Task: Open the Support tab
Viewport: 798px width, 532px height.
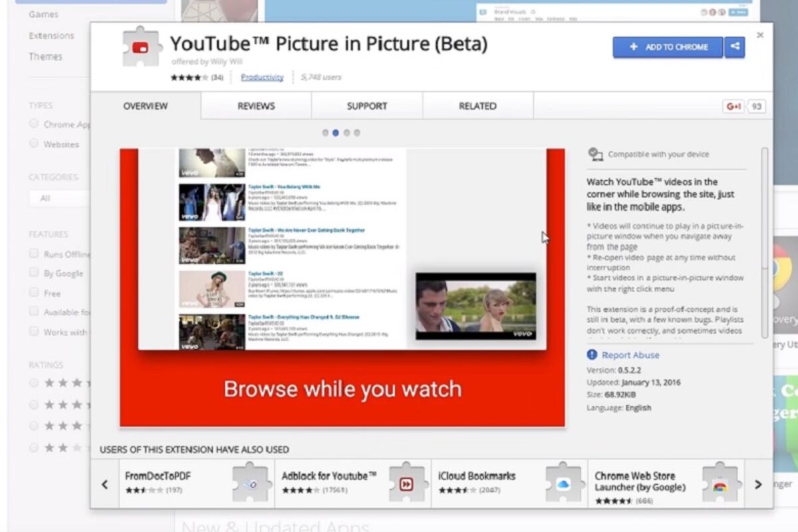Action: (366, 106)
